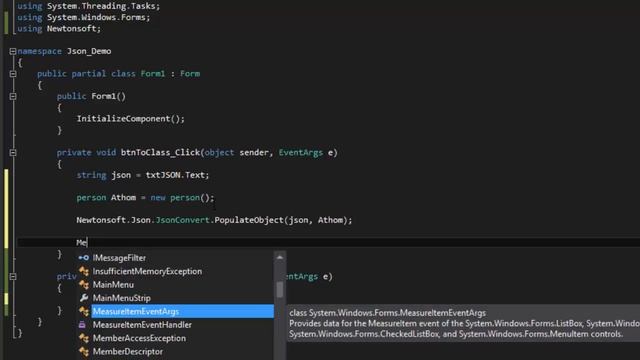Pick InsufficientMemoryException suggestion
Image resolution: width=640 pixels, height=360 pixels.
click(147, 271)
